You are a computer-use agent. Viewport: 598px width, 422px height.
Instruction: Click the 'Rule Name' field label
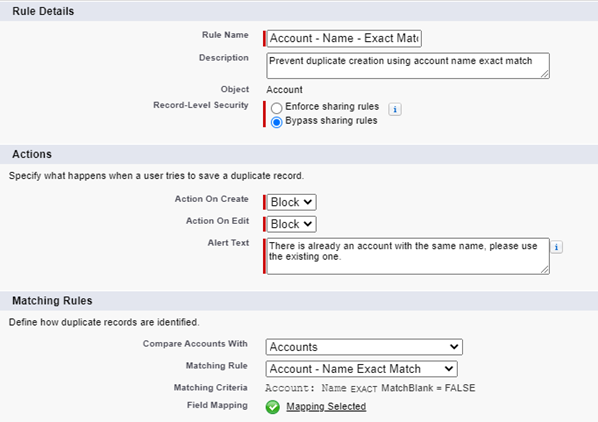point(225,35)
